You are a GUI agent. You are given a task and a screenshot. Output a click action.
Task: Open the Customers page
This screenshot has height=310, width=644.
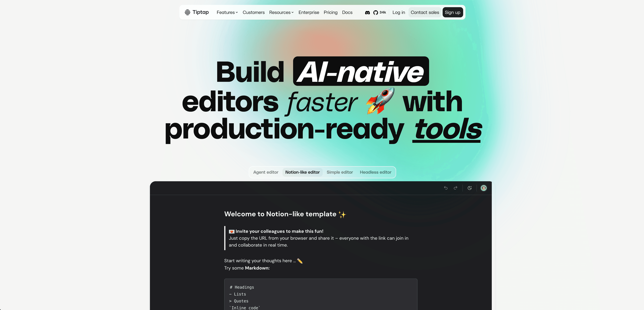[x=253, y=12]
